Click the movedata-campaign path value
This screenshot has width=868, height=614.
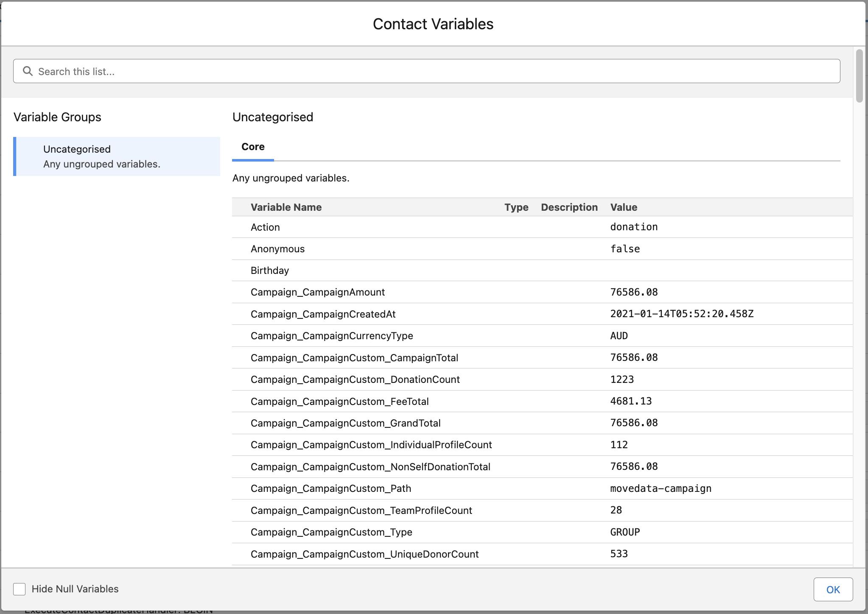point(661,488)
